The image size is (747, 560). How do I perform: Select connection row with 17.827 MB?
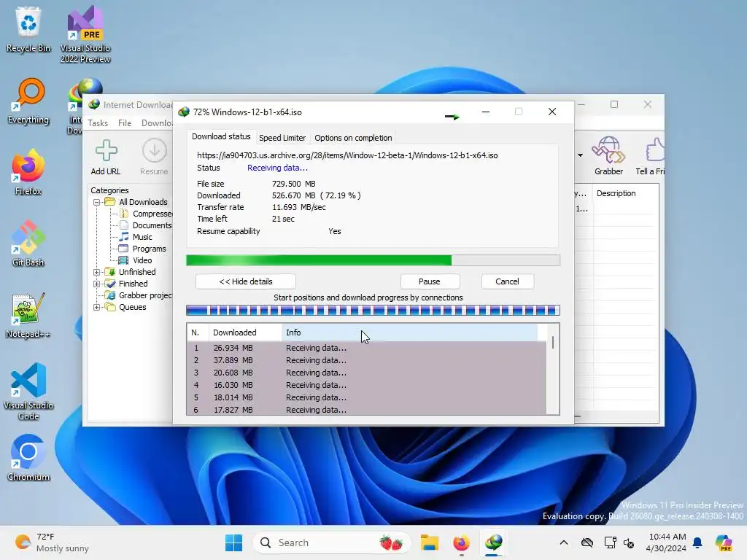point(367,410)
